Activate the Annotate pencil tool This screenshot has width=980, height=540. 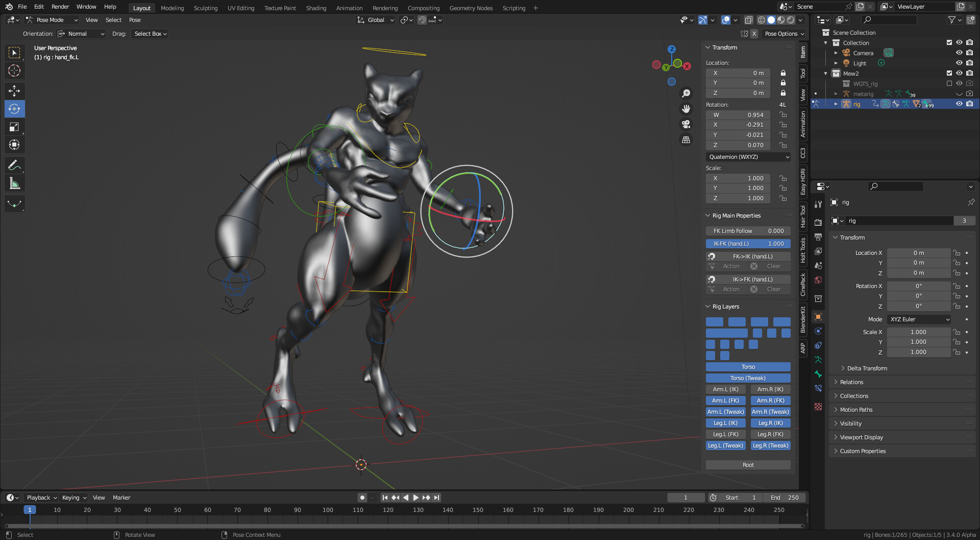point(14,165)
